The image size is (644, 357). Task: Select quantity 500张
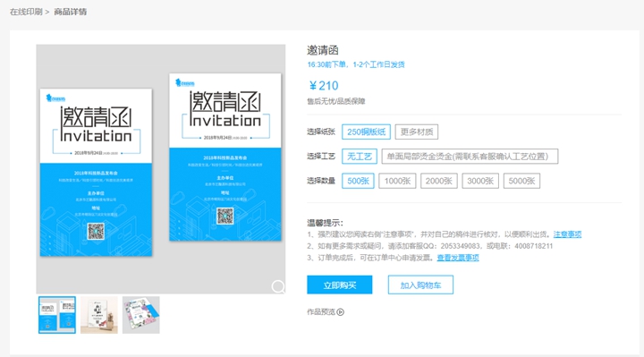tap(358, 181)
